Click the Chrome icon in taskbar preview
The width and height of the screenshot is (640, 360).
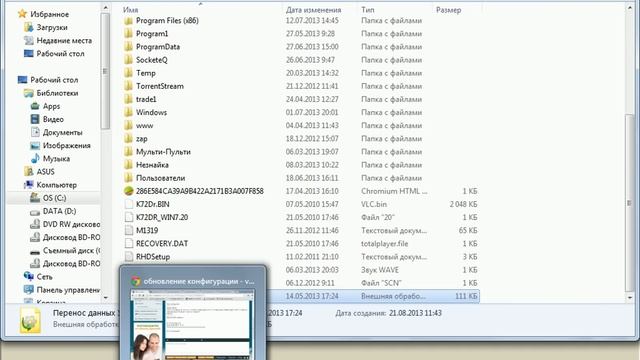(x=136, y=281)
